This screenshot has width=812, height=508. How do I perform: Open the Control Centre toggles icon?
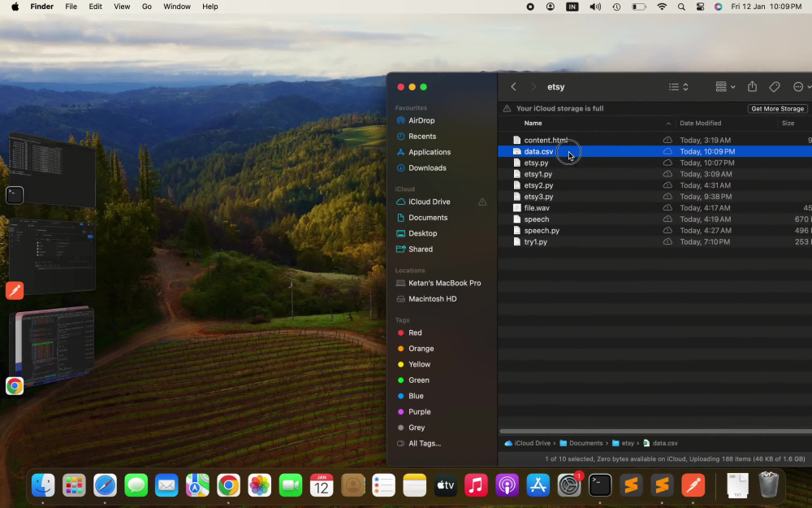pyautogui.click(x=700, y=7)
